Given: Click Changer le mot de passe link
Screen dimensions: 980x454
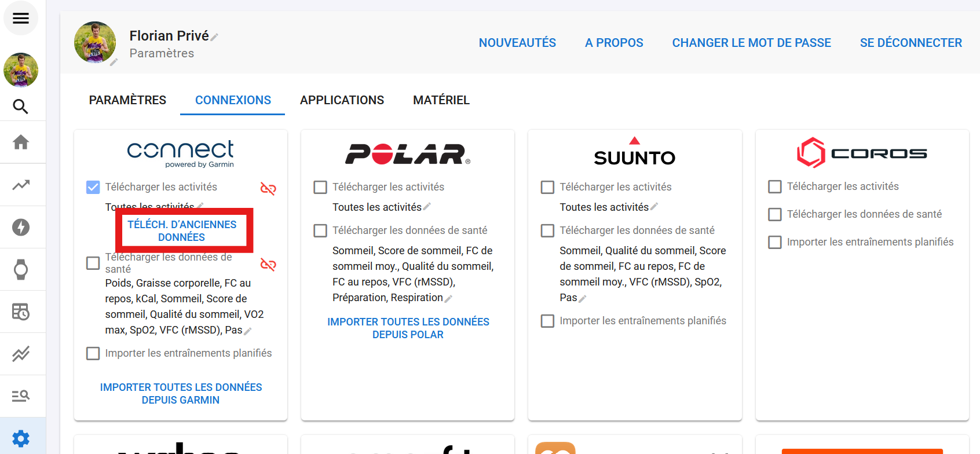Looking at the screenshot, I should pos(751,43).
